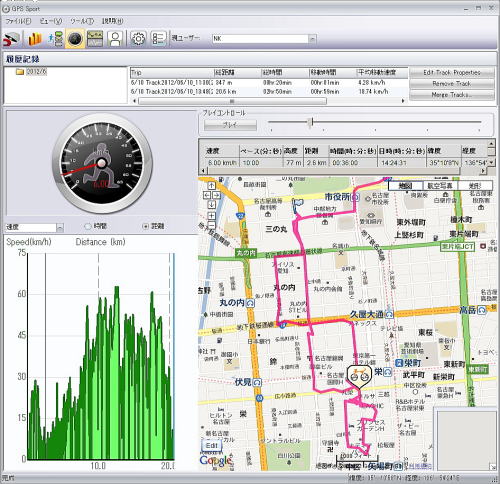Click the Merge Tracks button
Image resolution: width=500 pixels, height=484 pixels.
[x=452, y=95]
